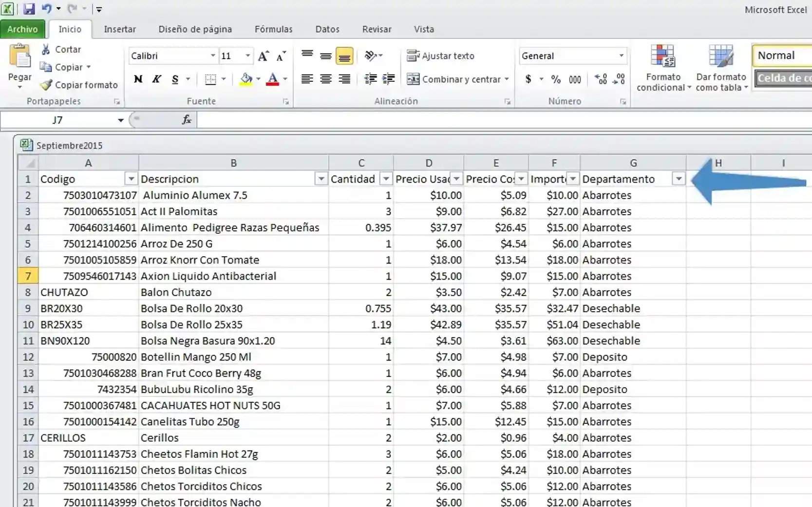Viewport: 812px width, 507px height.
Task: Switch to Insertar tab
Action: pyautogui.click(x=120, y=29)
